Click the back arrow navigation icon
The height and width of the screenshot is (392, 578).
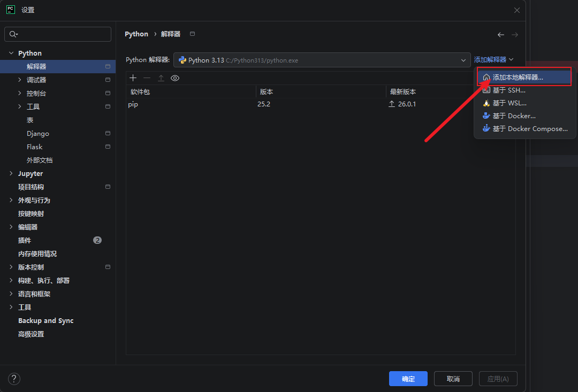coord(501,35)
